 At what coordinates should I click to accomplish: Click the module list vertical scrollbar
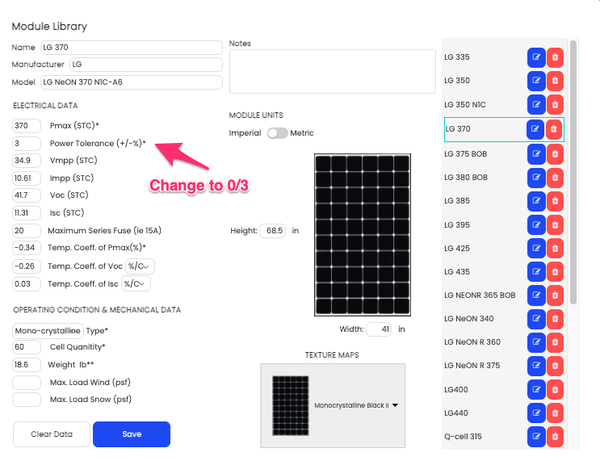tap(573, 172)
